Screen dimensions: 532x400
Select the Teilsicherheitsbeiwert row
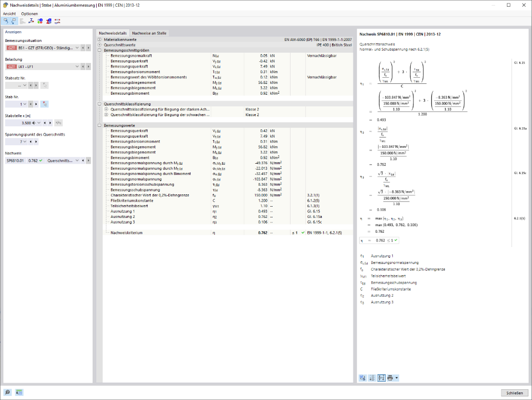pyautogui.click(x=228, y=206)
